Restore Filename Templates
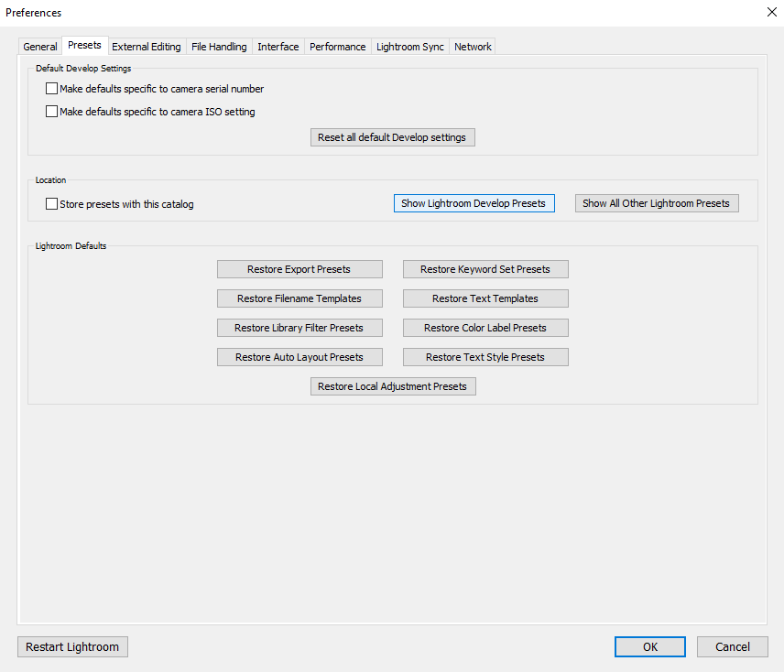Viewport: 784px width, 672px height. 299,298
